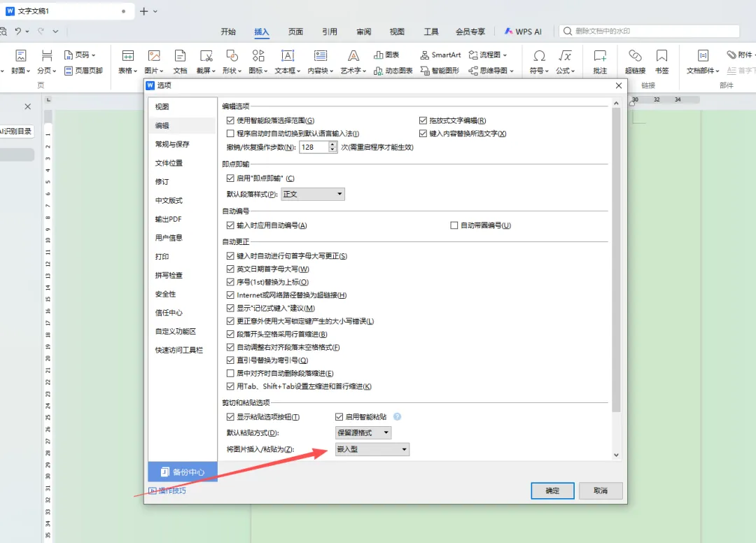Viewport: 756px width, 543px height.
Task: Insert a dynamic chart (动态图表)
Action: point(393,71)
